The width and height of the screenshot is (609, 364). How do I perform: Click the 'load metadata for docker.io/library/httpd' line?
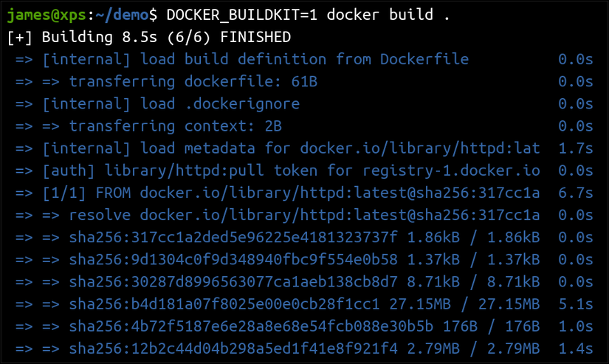coord(291,148)
